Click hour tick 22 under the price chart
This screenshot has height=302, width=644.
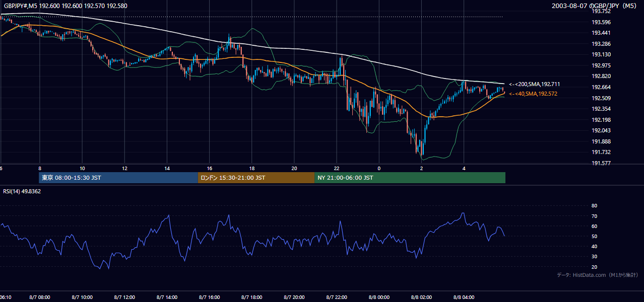click(337, 169)
